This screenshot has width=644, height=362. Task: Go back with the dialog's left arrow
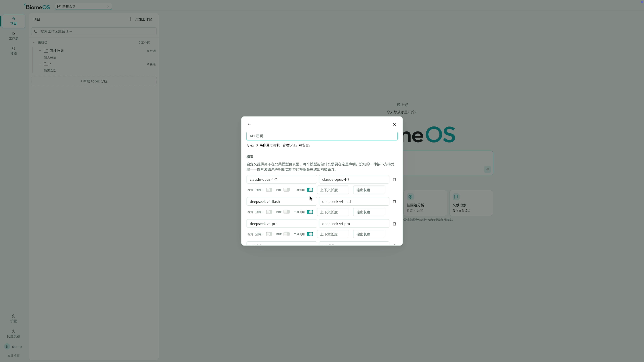[x=249, y=124]
